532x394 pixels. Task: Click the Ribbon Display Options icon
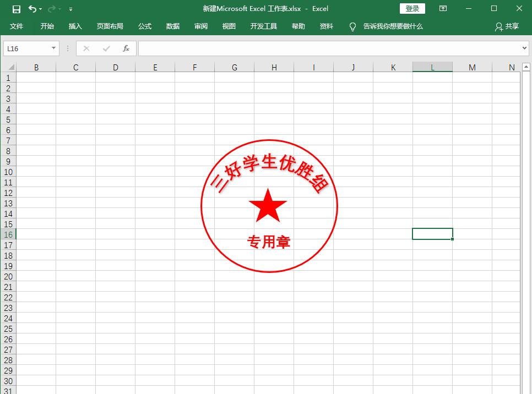click(443, 9)
